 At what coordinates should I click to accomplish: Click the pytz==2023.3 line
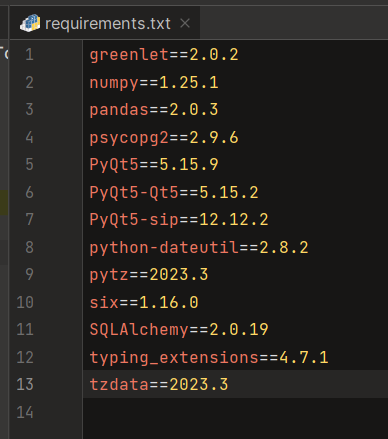click(x=149, y=275)
